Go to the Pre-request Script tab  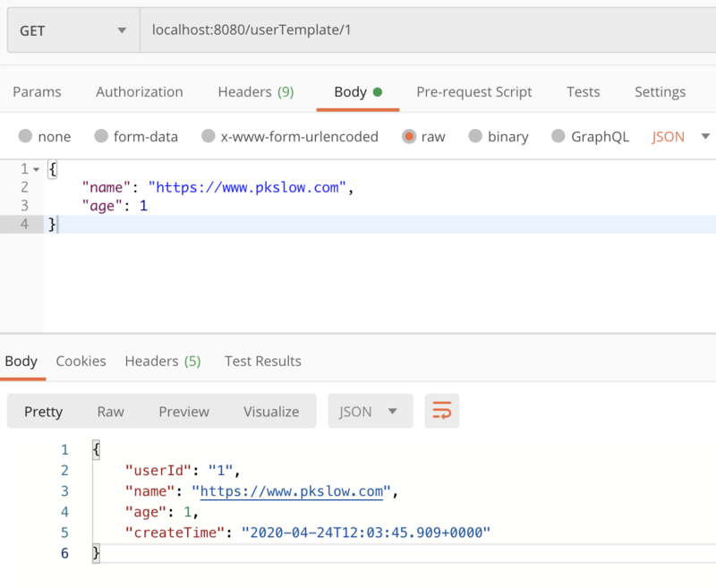point(474,91)
